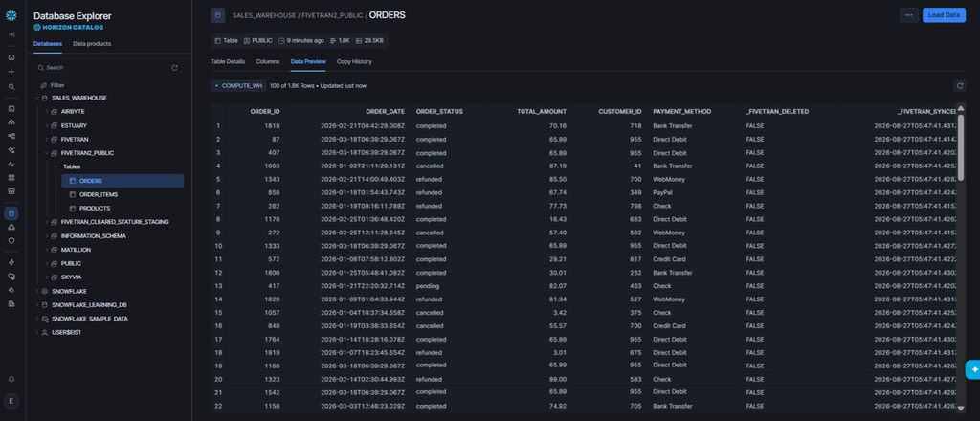Expand the MATILLION schema chevron
Screen dimensions: 980x421
pyautogui.click(x=46, y=250)
